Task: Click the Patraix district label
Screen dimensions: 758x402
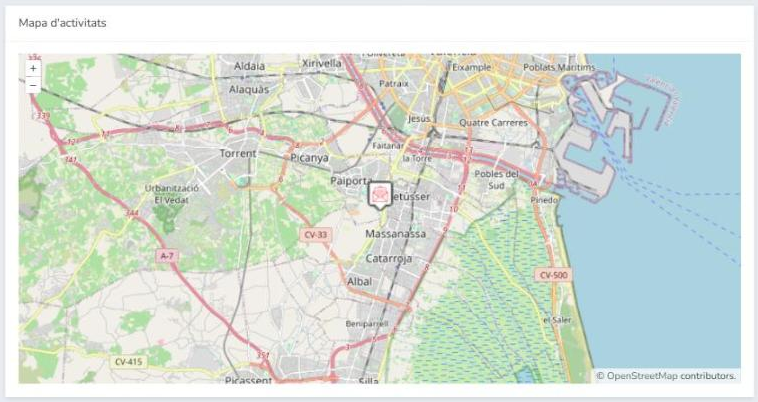Action: pyautogui.click(x=394, y=84)
